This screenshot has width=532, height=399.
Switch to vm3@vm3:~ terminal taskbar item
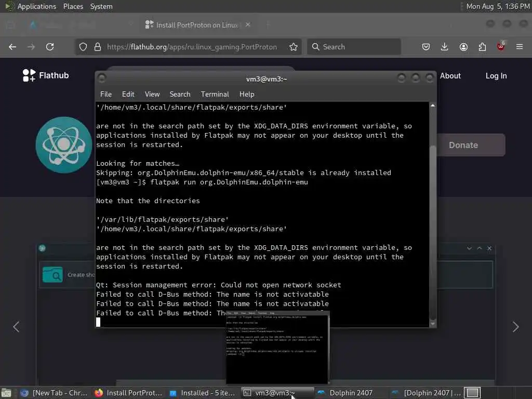point(277,393)
